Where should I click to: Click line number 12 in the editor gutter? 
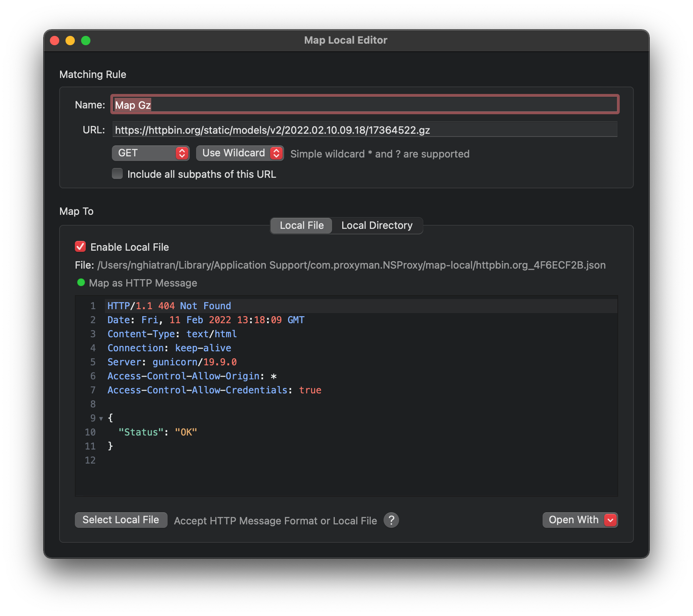click(x=90, y=460)
